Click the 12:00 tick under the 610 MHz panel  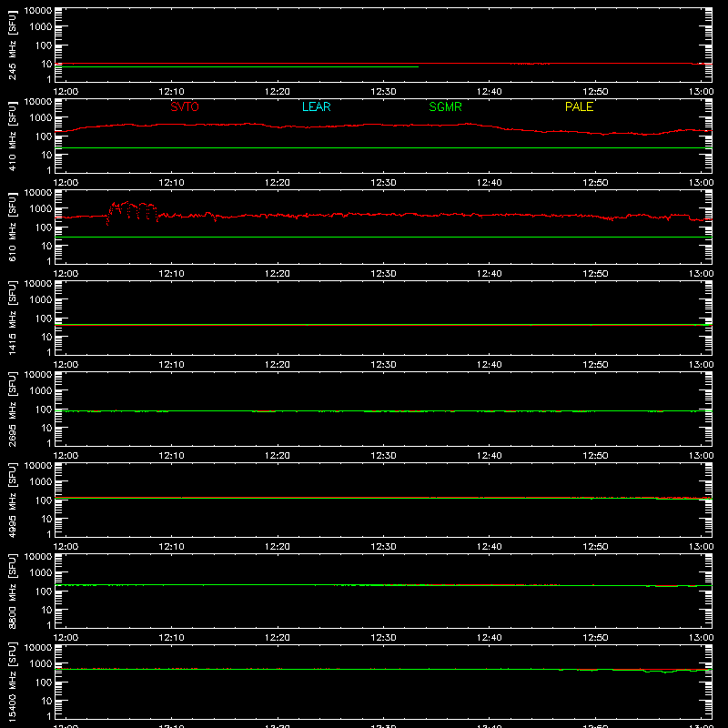[66, 274]
